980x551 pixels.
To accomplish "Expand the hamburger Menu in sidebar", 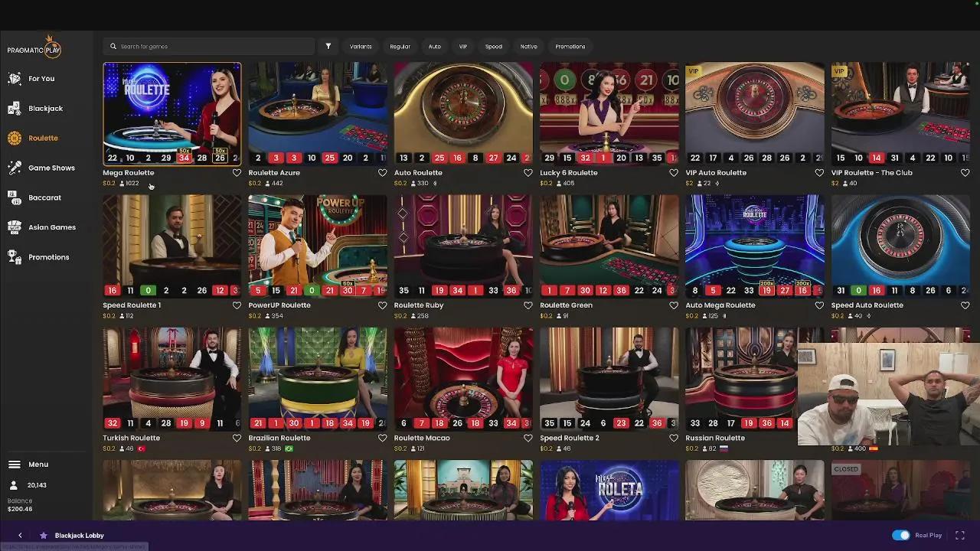I will [15, 465].
